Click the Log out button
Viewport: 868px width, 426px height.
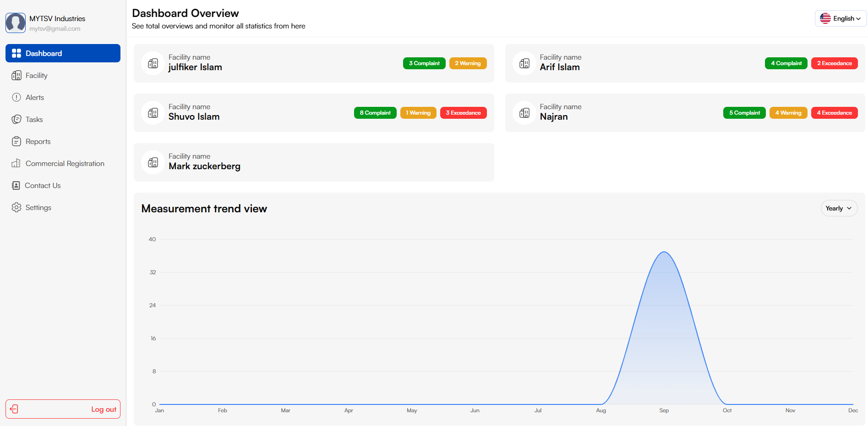click(63, 409)
